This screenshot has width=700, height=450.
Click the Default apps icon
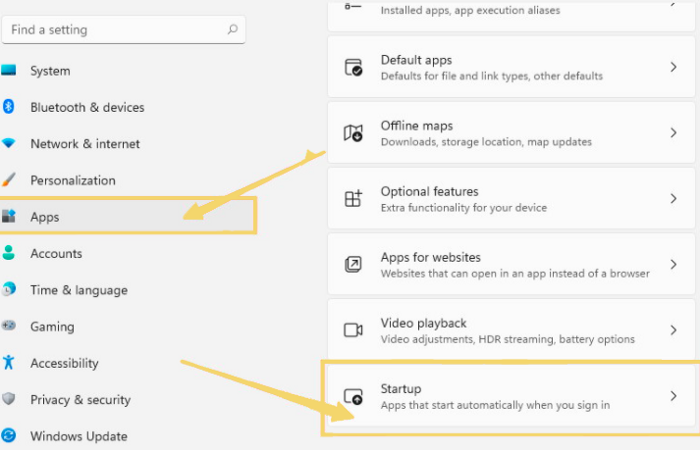(353, 68)
